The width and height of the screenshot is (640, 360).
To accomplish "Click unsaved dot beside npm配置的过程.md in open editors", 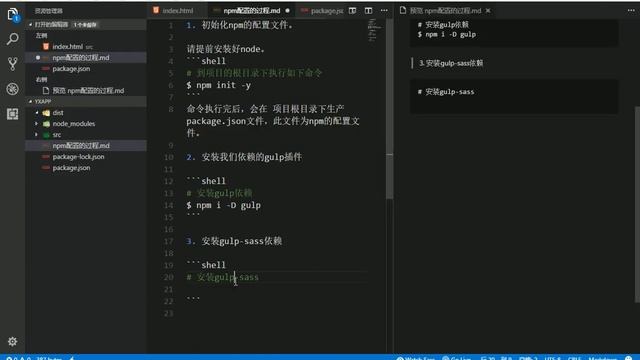I will tap(38, 58).
